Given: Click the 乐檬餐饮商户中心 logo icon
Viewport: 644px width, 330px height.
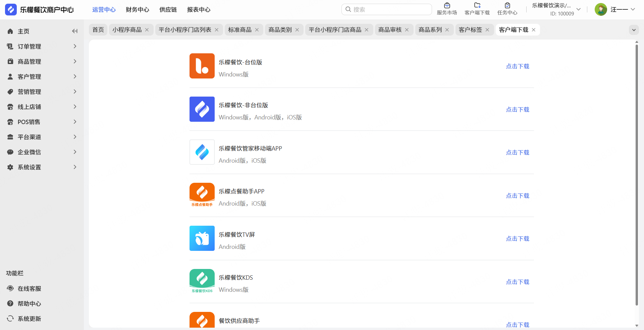Looking at the screenshot, I should 11,9.
